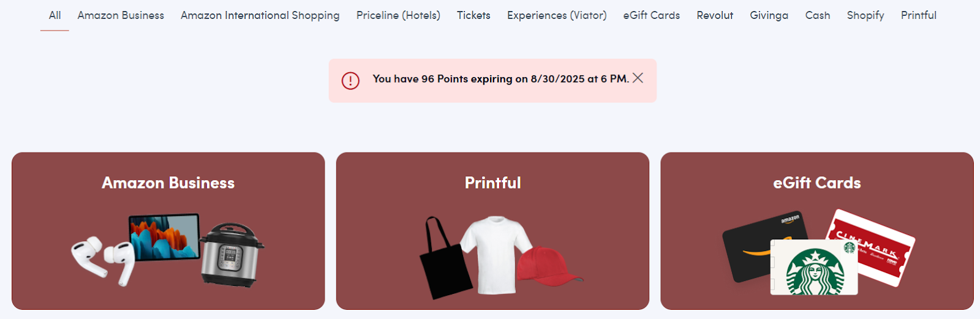The image size is (980, 319).
Task: Click the red warning exclamation icon
Action: tap(350, 80)
